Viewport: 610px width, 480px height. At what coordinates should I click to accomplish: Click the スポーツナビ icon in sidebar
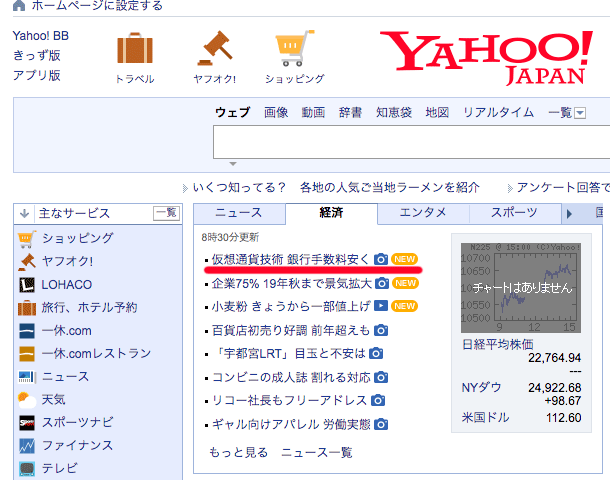coord(27,423)
